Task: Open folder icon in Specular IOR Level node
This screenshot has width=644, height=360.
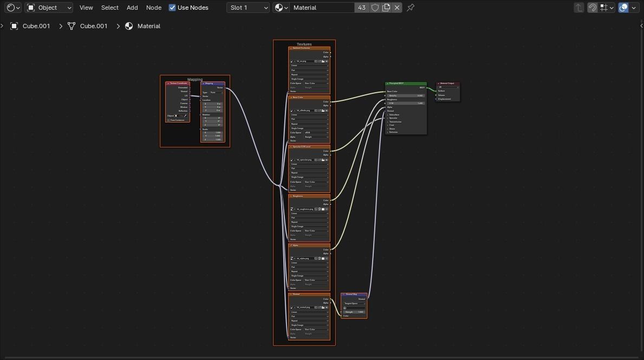Action: coord(323,160)
